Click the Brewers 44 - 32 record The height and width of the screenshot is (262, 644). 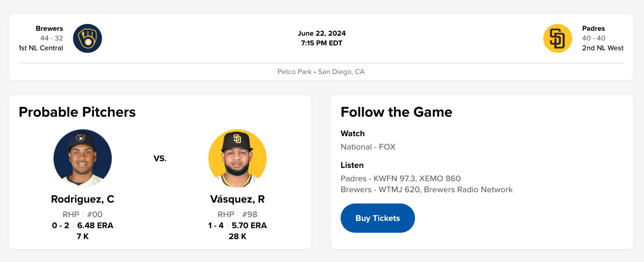tap(52, 38)
